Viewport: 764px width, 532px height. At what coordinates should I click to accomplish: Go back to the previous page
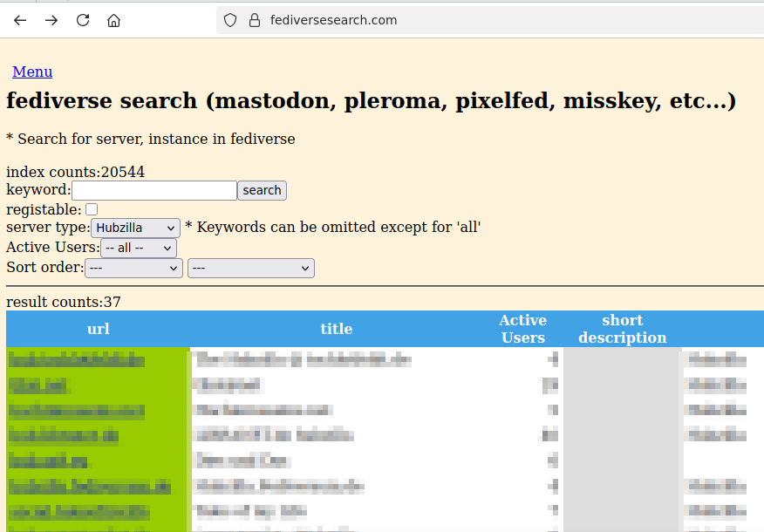pyautogui.click(x=20, y=20)
